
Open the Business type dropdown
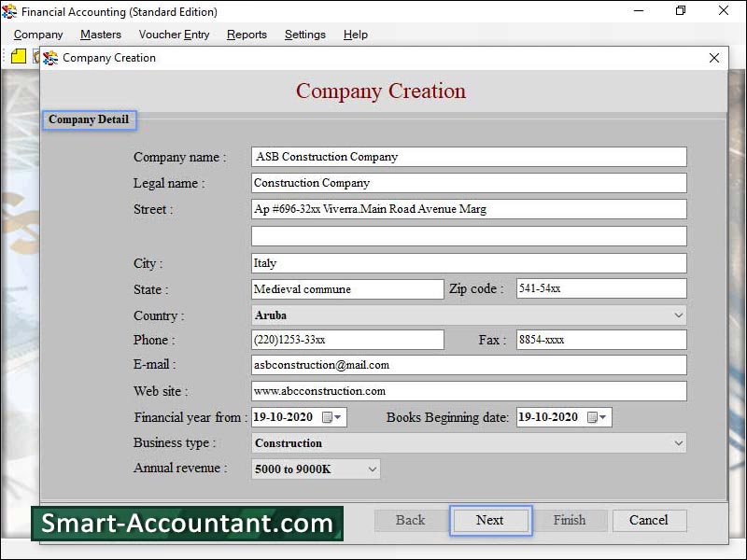coord(678,443)
